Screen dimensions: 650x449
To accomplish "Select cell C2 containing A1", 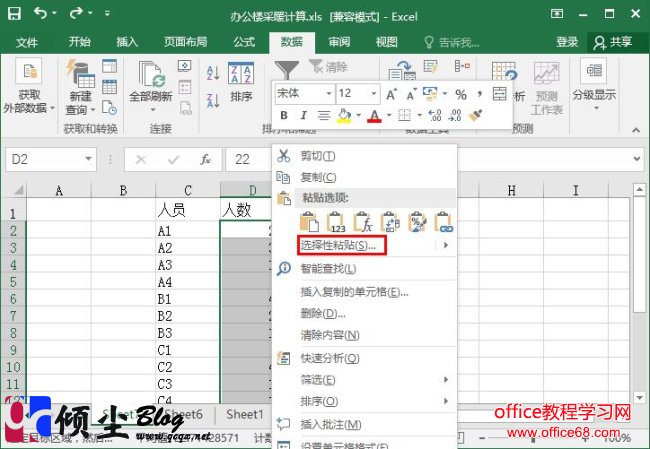I will point(187,231).
